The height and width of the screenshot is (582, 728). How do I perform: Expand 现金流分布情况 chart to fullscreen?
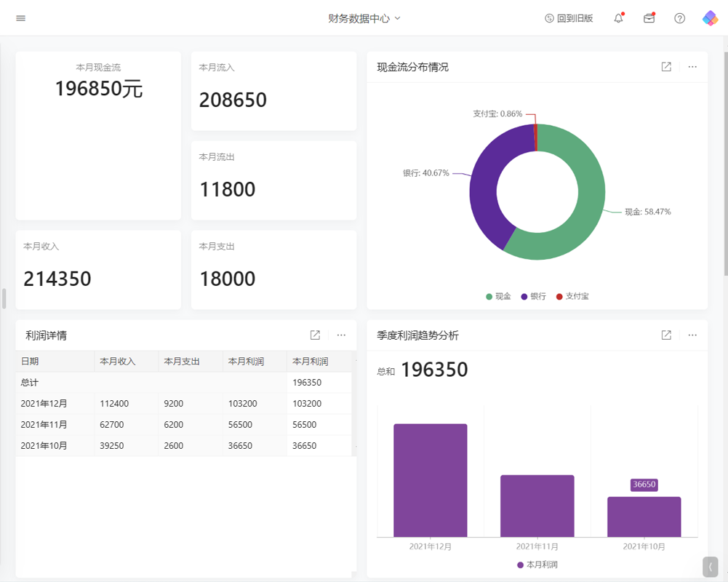pyautogui.click(x=666, y=66)
